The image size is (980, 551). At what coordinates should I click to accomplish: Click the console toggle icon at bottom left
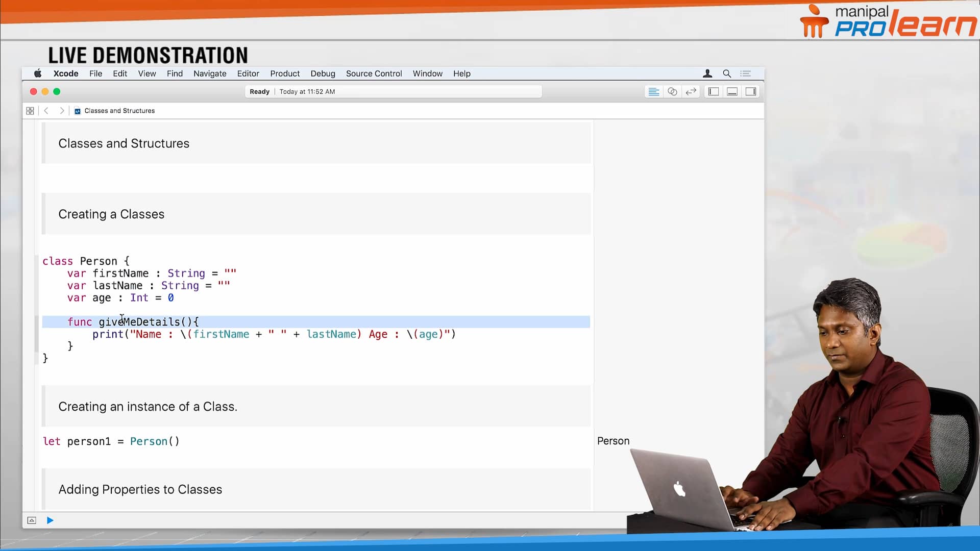coord(31,520)
